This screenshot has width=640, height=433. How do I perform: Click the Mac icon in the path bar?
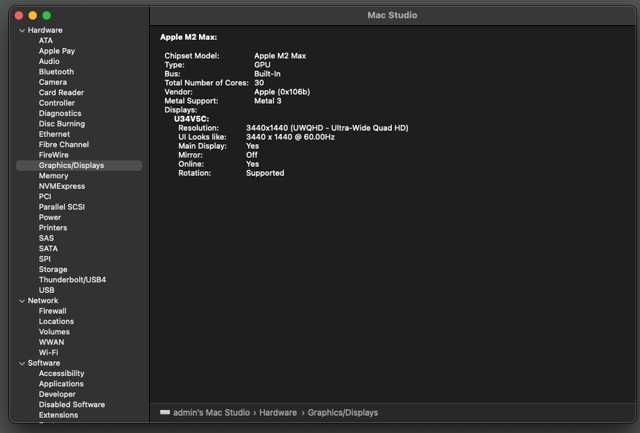165,413
